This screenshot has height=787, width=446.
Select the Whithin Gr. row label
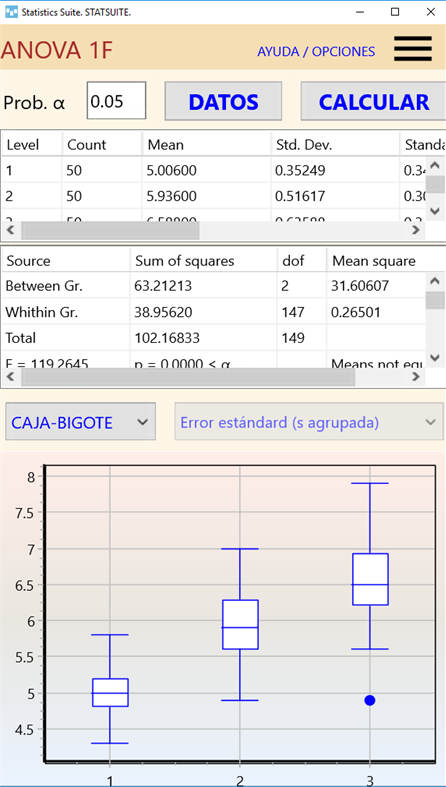[x=42, y=313]
